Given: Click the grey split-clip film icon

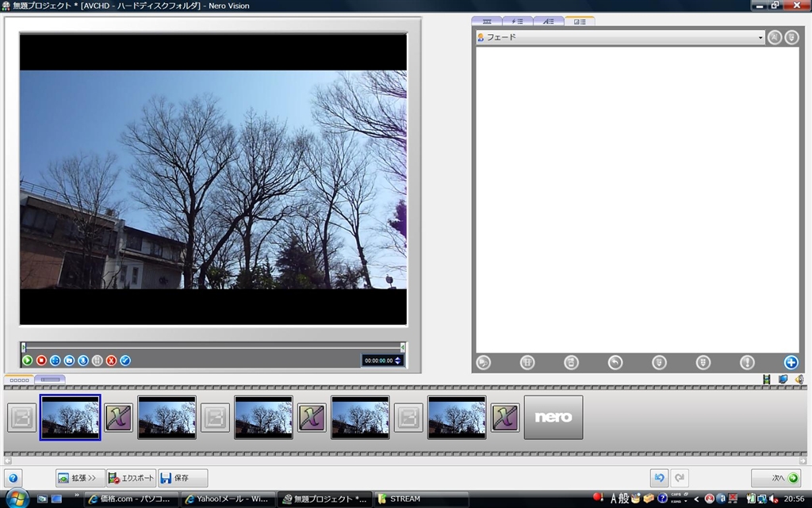Looking at the screenshot, I should coord(98,361).
